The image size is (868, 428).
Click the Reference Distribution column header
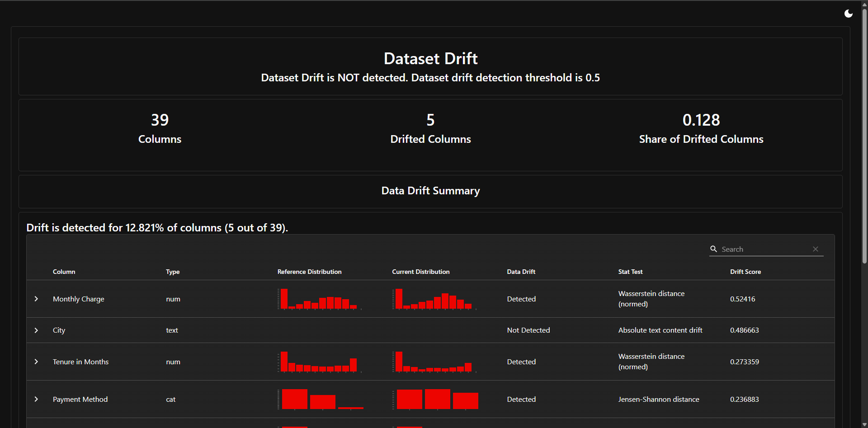click(310, 272)
